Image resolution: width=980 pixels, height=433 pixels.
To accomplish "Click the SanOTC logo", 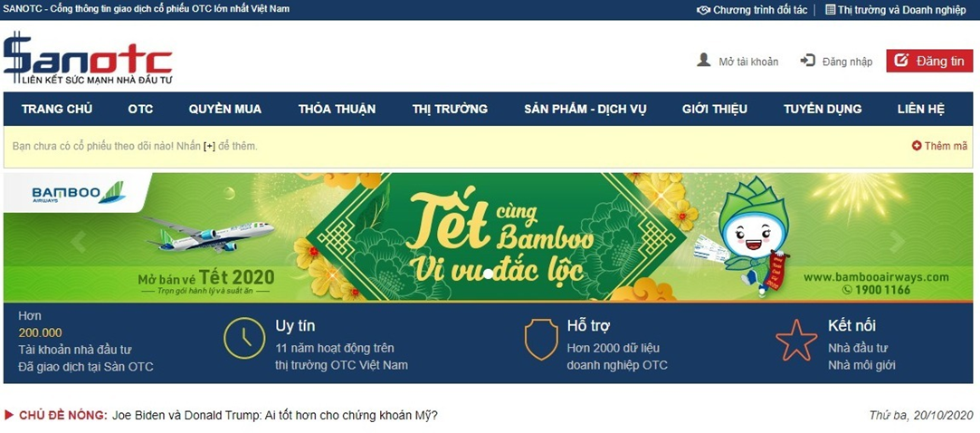I will point(88,58).
